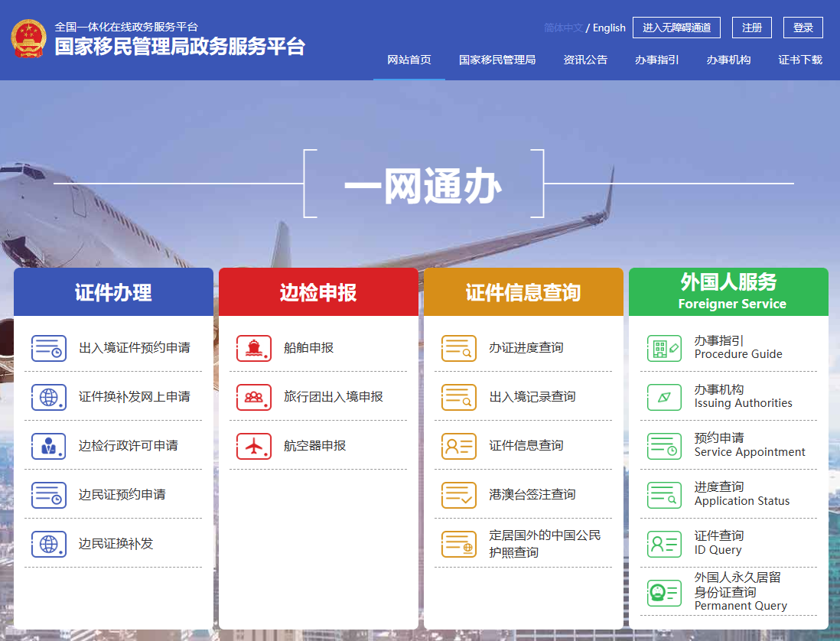Click the 注册 button
This screenshot has height=641, width=840.
(752, 28)
